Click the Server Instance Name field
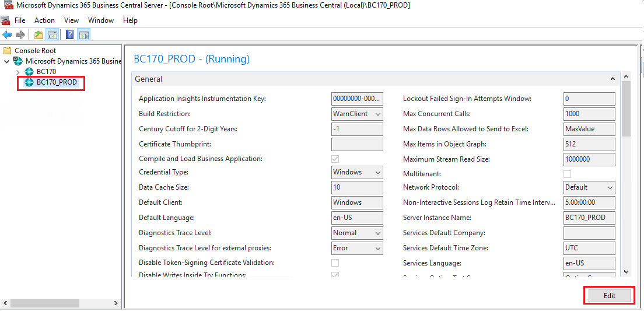Image resolution: width=644 pixels, height=311 pixels. click(589, 218)
